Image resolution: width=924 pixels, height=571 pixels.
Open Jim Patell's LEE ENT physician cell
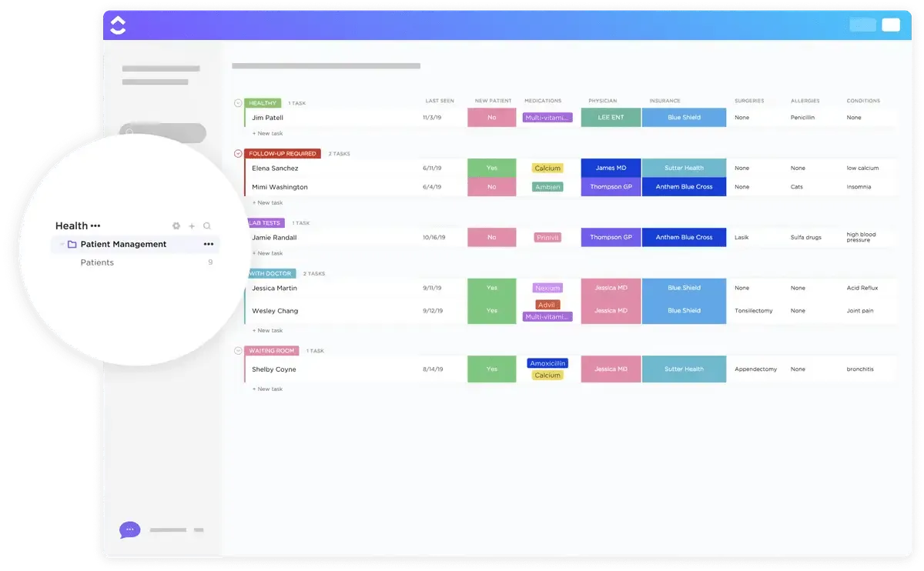tap(611, 118)
